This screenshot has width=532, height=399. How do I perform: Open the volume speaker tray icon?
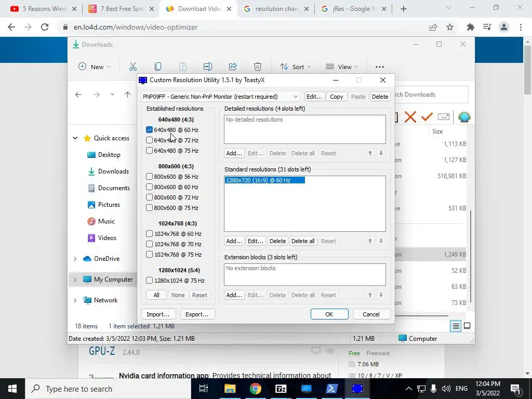(x=446, y=389)
